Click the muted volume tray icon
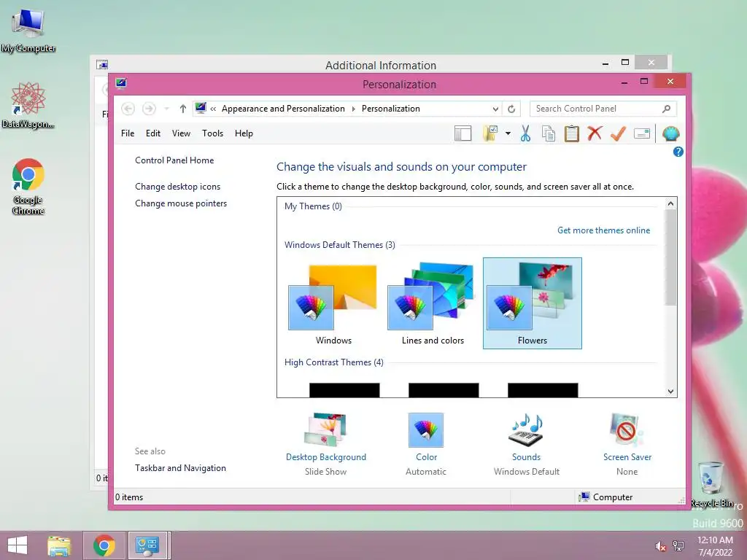747x560 pixels. click(660, 546)
